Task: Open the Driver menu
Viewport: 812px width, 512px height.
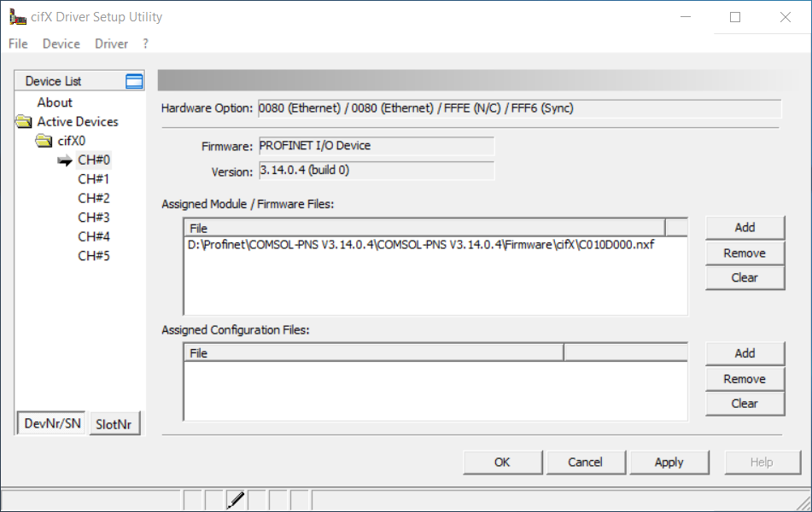Action: [x=111, y=44]
